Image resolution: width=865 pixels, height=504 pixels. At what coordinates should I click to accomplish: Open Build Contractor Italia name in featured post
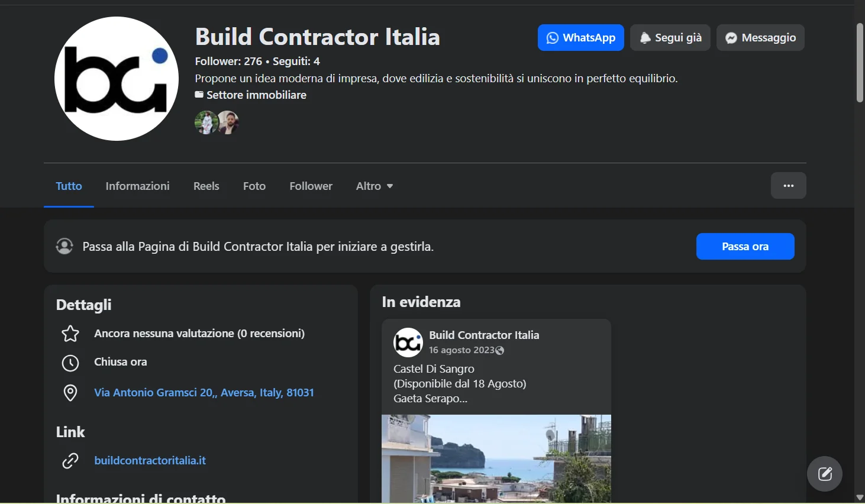pos(484,335)
